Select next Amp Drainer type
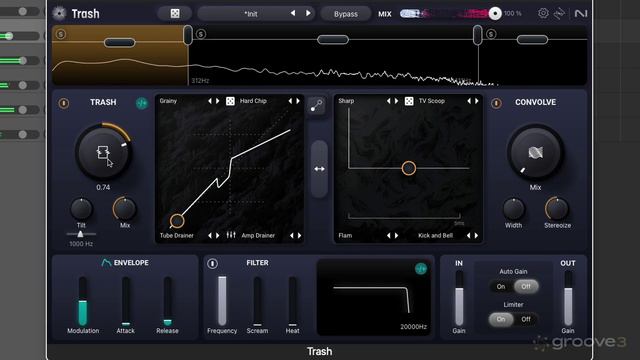 coord(300,236)
